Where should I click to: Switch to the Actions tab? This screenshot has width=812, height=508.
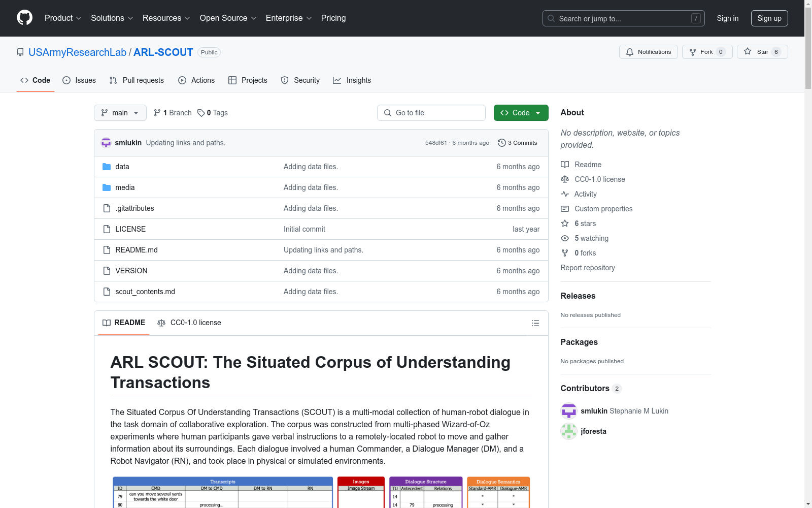(x=196, y=80)
